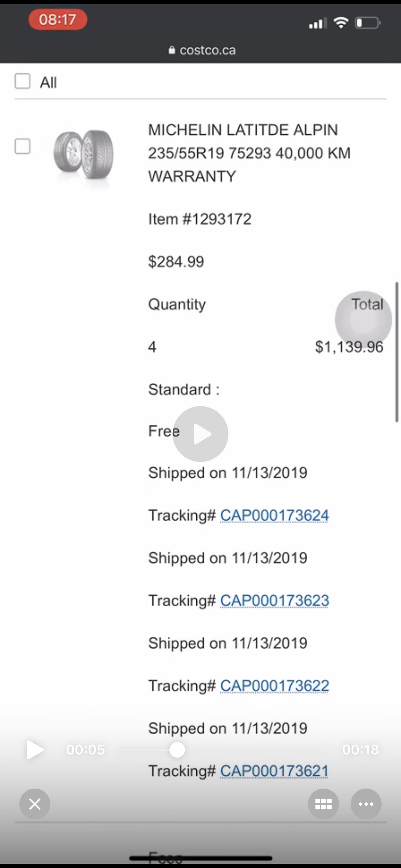Tap the Michelin Latitde Alpin product title
The width and height of the screenshot is (401, 868).
pos(249,153)
